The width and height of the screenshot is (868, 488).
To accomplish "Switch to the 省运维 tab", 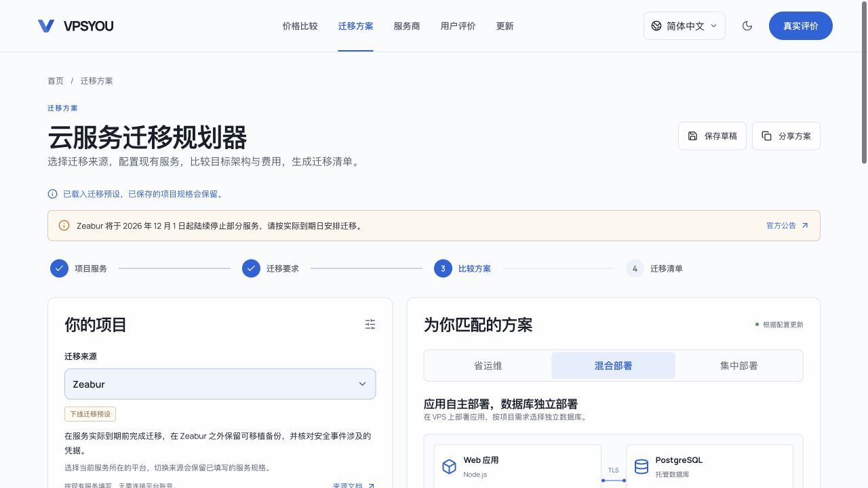I will click(x=488, y=365).
